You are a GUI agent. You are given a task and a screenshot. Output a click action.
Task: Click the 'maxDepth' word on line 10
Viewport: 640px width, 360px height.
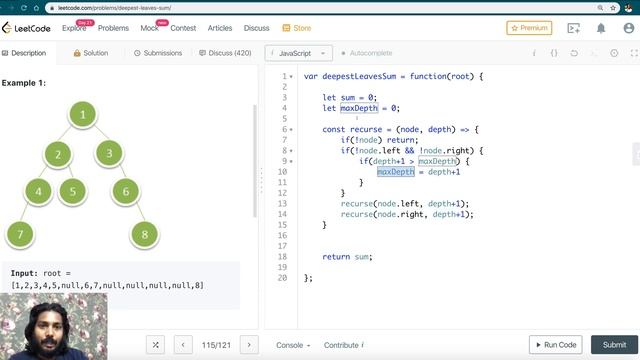[x=396, y=172]
